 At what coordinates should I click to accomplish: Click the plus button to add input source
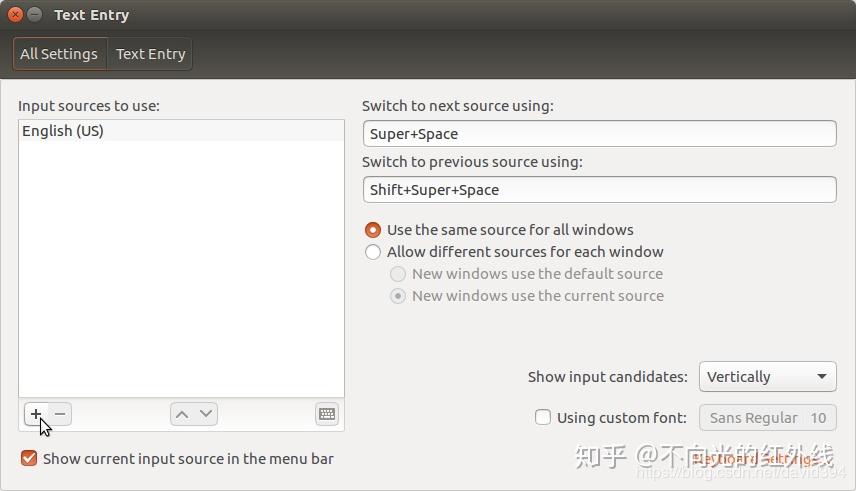click(x=36, y=414)
